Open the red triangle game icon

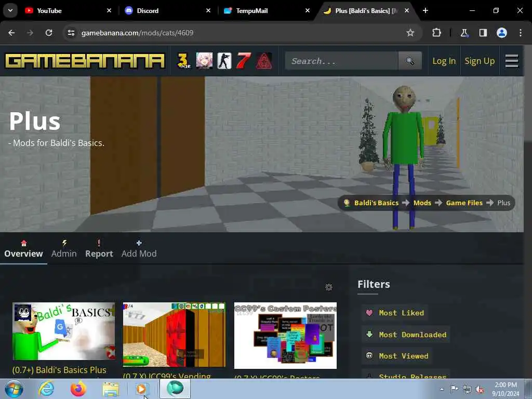(x=263, y=61)
